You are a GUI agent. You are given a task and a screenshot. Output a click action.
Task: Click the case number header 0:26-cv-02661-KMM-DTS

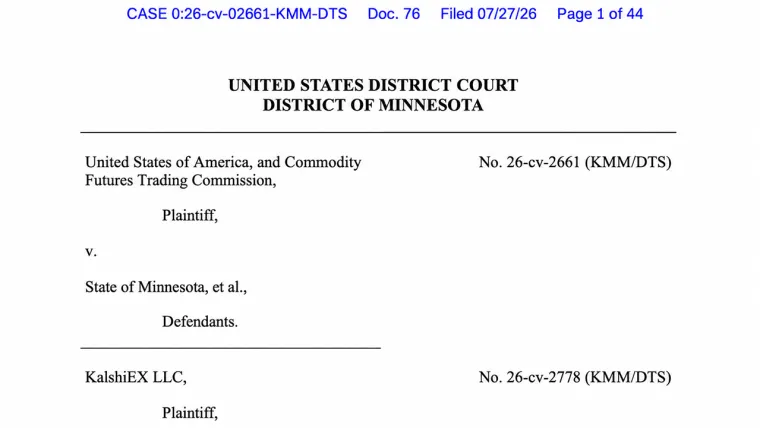point(259,14)
